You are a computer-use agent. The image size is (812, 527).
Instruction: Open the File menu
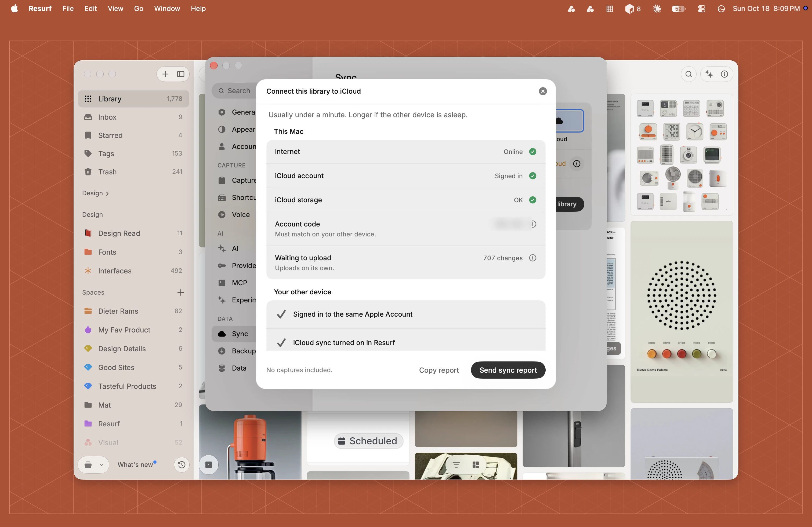[x=68, y=9]
